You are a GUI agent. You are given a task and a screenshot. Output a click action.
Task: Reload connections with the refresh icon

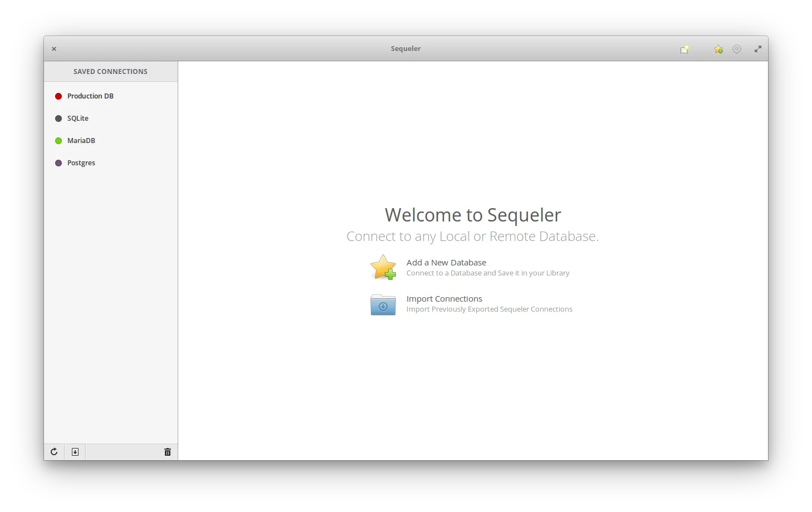(53, 451)
